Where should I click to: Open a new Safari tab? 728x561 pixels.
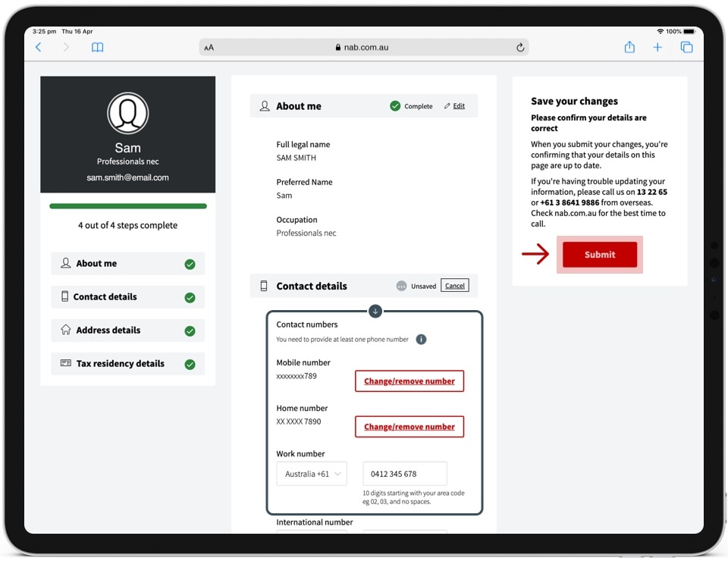pyautogui.click(x=657, y=47)
